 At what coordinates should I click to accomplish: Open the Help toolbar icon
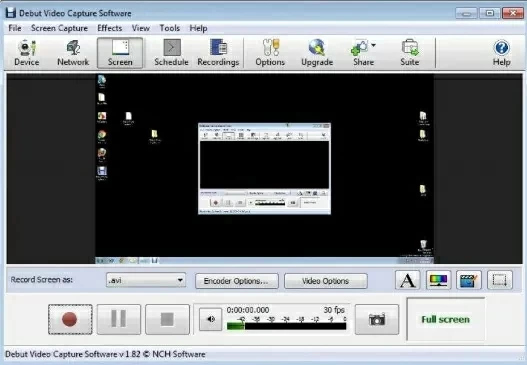tap(501, 53)
